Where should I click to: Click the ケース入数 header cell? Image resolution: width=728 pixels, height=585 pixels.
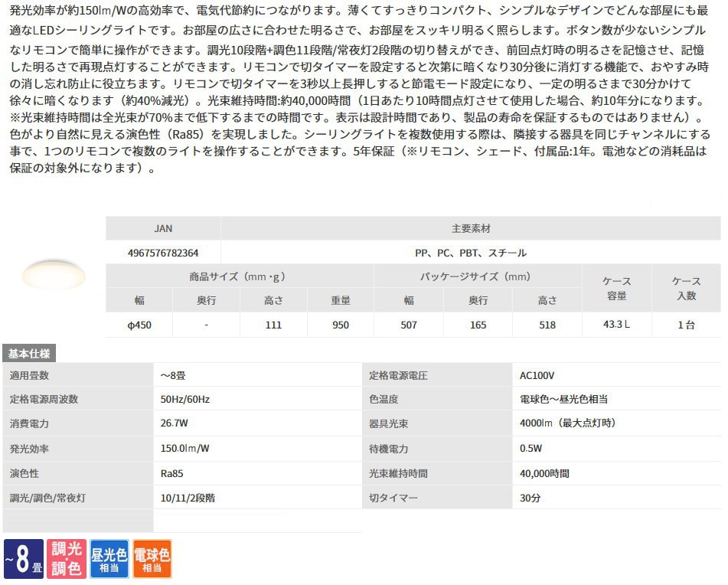point(686,289)
